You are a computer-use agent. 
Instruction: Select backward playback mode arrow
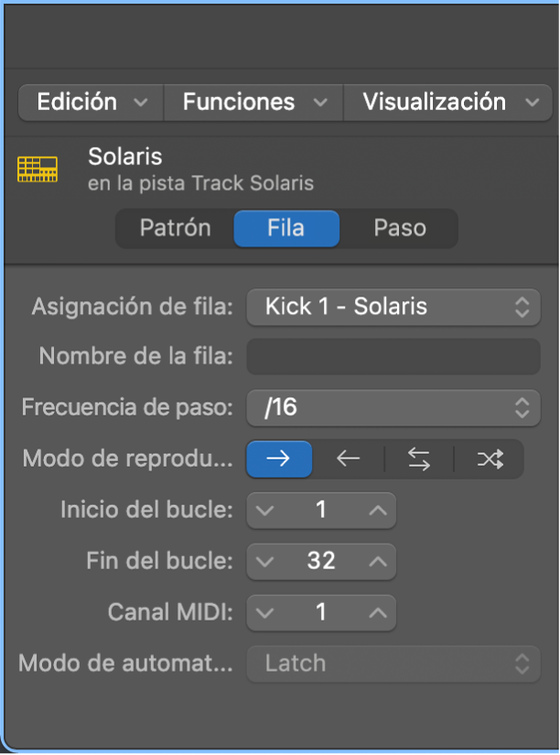[x=349, y=459]
